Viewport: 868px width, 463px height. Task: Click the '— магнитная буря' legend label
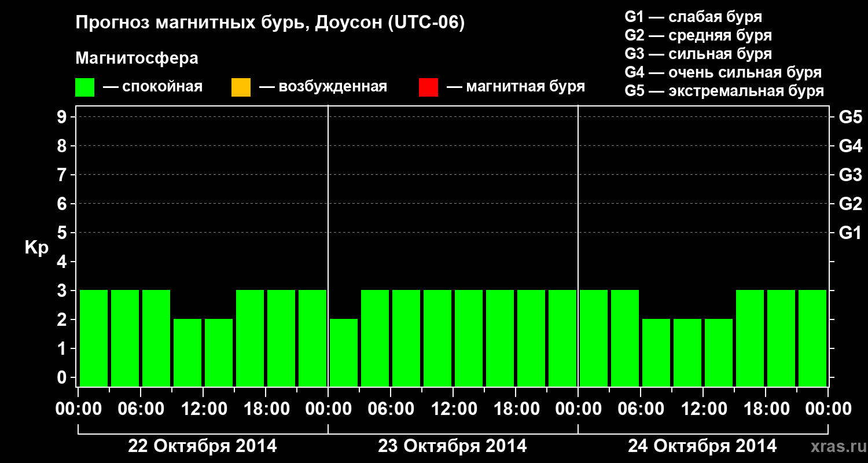point(516,87)
